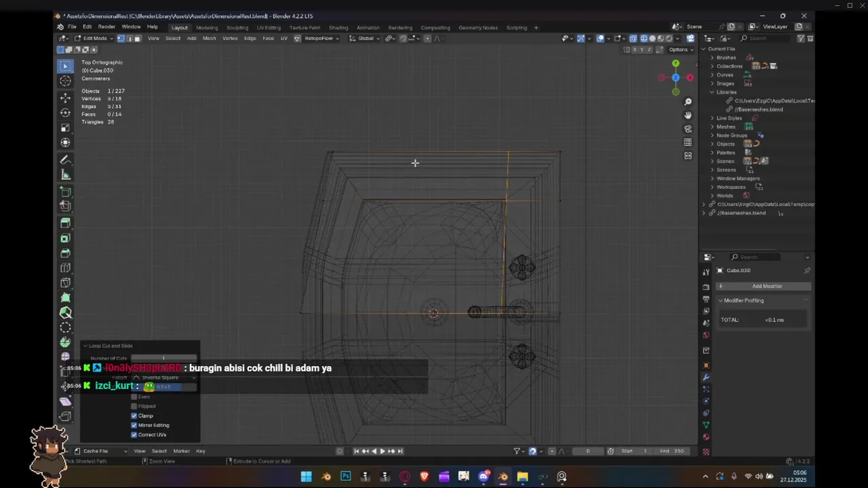This screenshot has width=868, height=488.
Task: Collapse the Libraries entry in outliner
Action: point(712,92)
